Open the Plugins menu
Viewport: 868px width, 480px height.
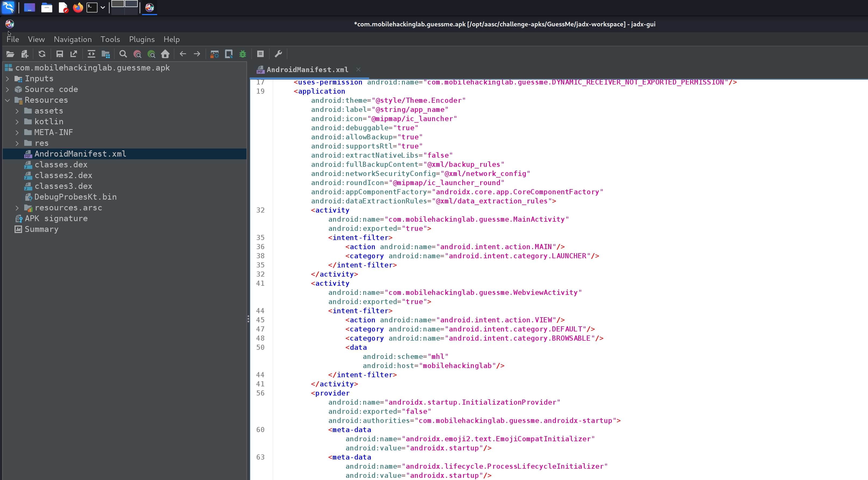(142, 39)
